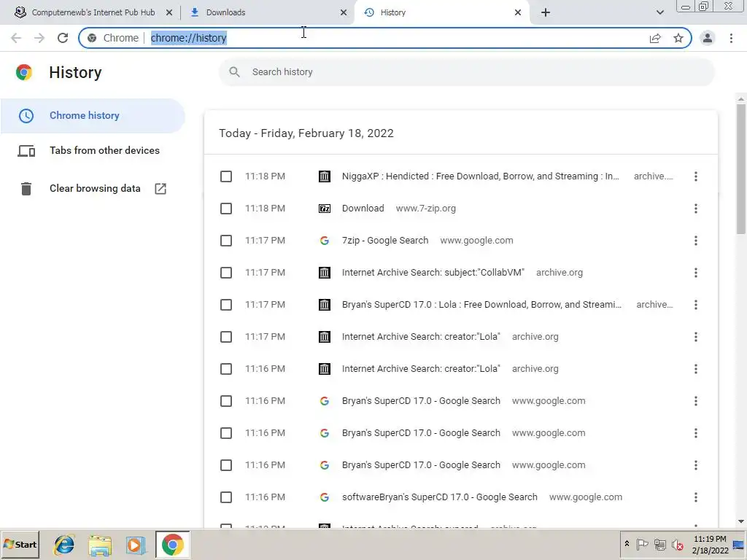The height and width of the screenshot is (560, 747).
Task: Click the scrollbar up arrow
Action: coord(741,98)
